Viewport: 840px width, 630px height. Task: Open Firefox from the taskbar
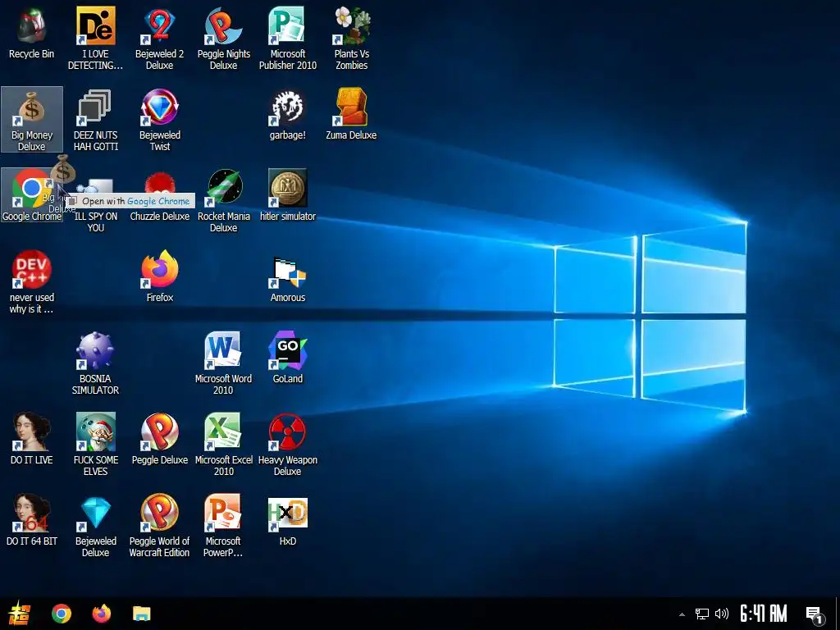coord(101,614)
